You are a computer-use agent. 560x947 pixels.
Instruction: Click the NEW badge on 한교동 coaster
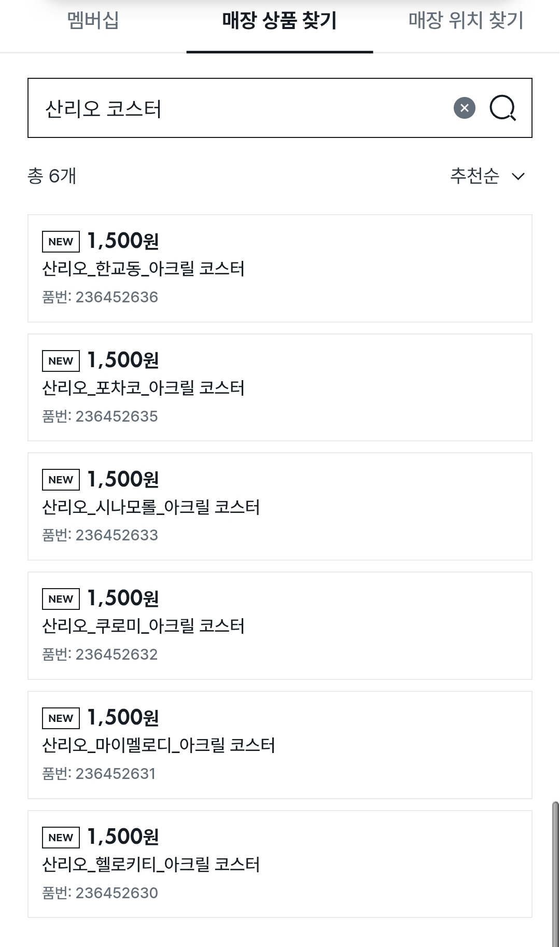tap(61, 242)
